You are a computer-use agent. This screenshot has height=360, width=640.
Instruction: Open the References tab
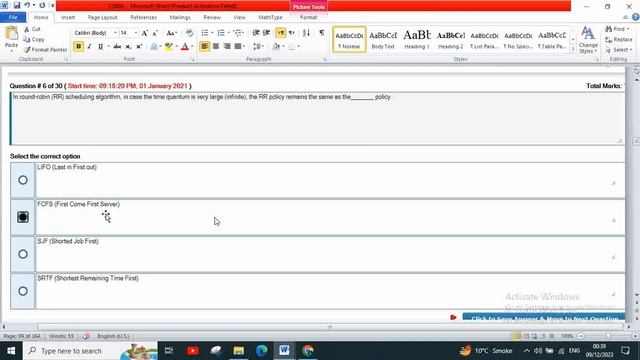click(143, 18)
